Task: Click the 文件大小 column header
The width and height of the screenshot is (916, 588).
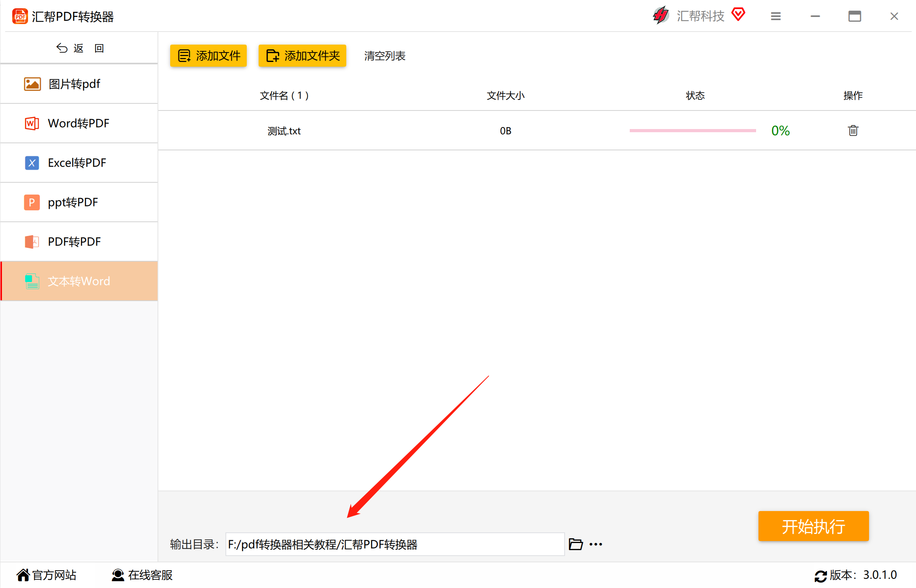Action: tap(505, 96)
